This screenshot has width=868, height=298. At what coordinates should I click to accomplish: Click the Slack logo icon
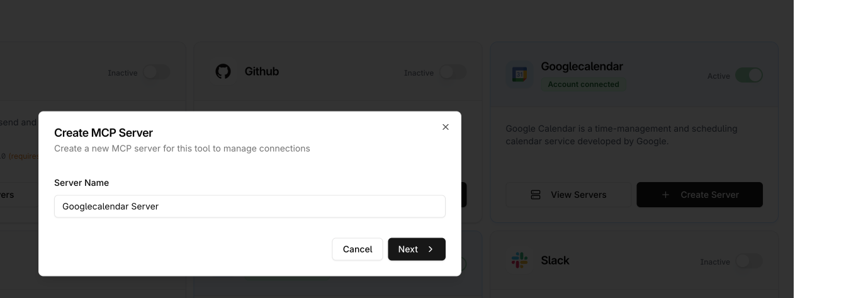520,261
